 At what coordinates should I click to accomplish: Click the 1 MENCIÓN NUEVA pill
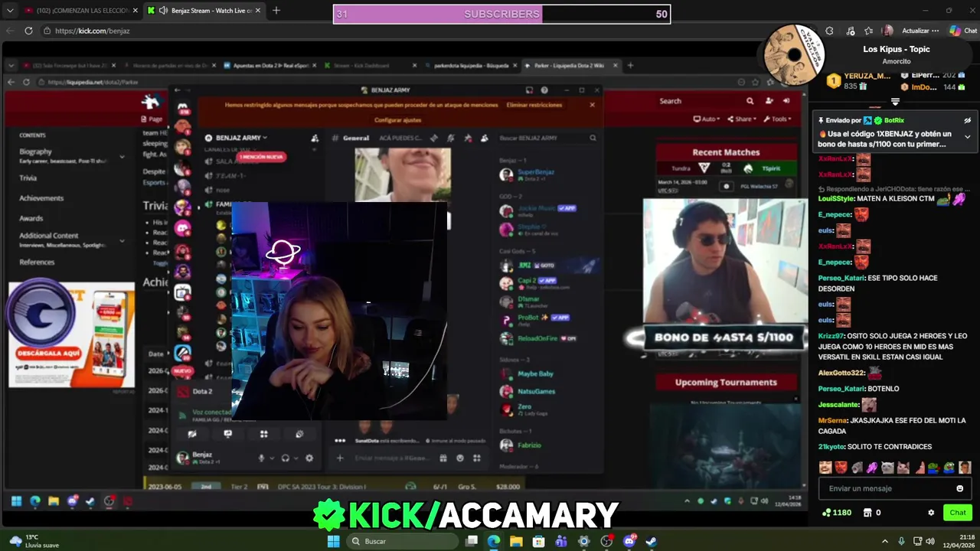(x=261, y=156)
